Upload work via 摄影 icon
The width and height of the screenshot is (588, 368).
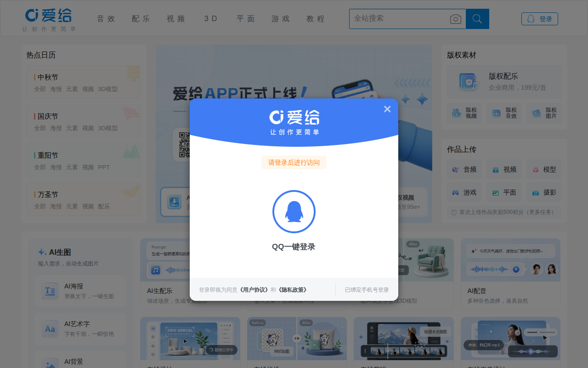click(544, 192)
